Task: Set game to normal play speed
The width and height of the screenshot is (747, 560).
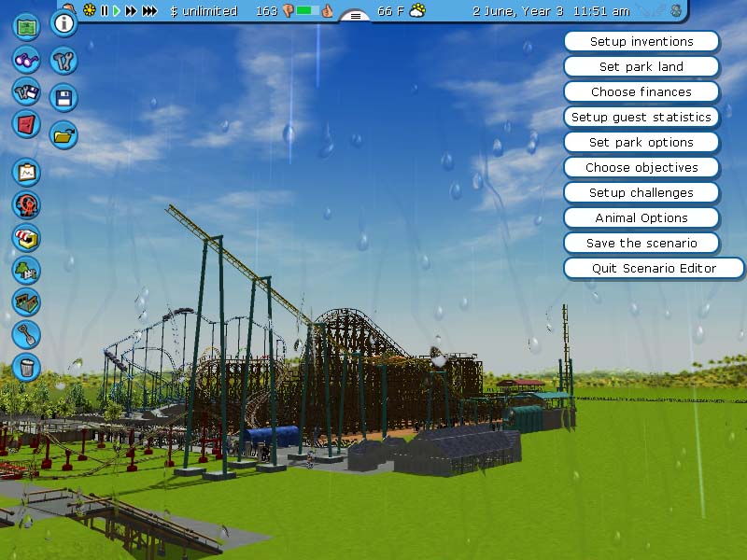Action: (x=117, y=10)
